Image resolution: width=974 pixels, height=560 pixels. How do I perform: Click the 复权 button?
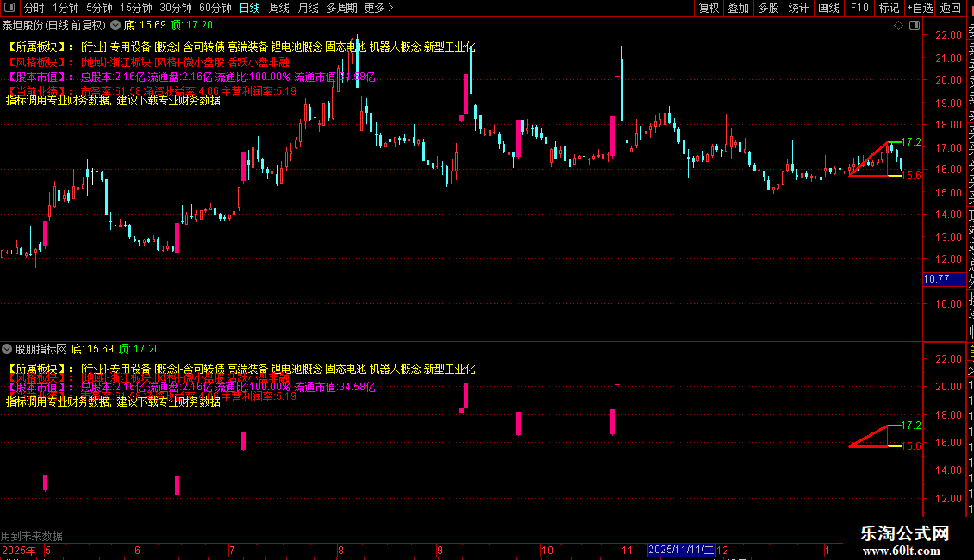tap(709, 8)
